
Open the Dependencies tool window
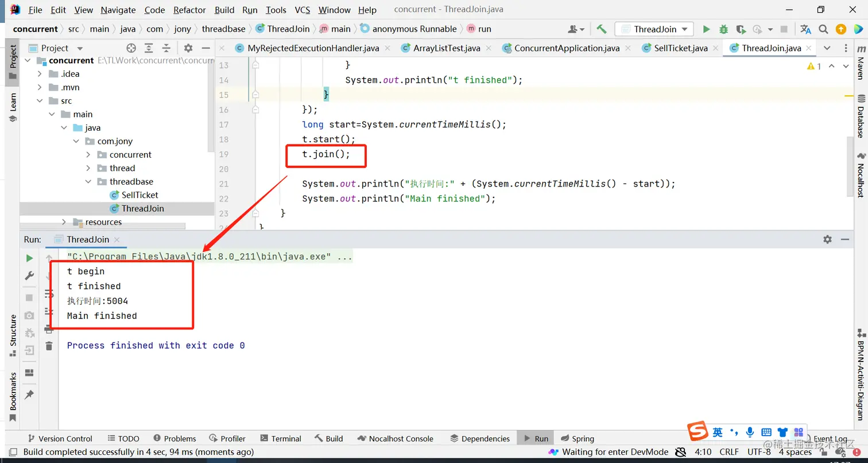click(480, 438)
